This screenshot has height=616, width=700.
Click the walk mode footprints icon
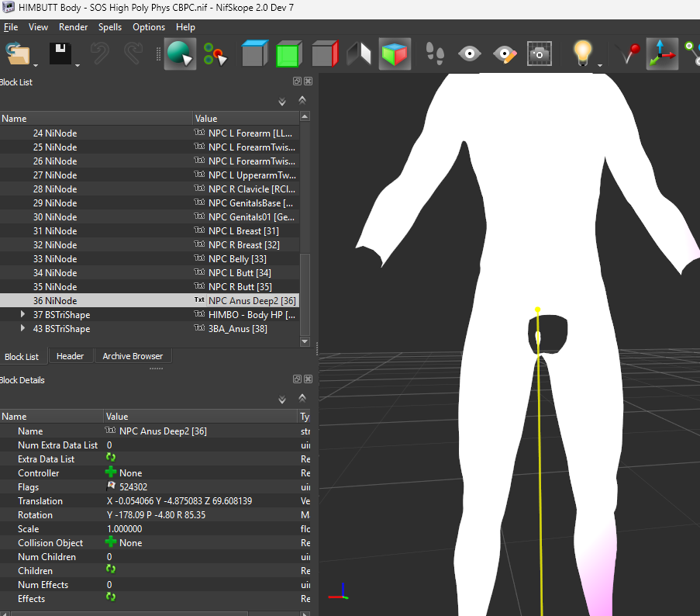tap(435, 54)
